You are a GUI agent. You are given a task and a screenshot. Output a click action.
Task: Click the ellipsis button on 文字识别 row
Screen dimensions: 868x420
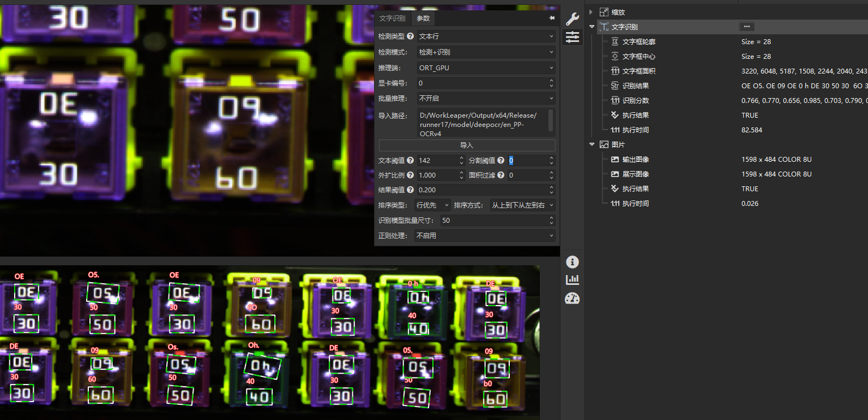746,27
